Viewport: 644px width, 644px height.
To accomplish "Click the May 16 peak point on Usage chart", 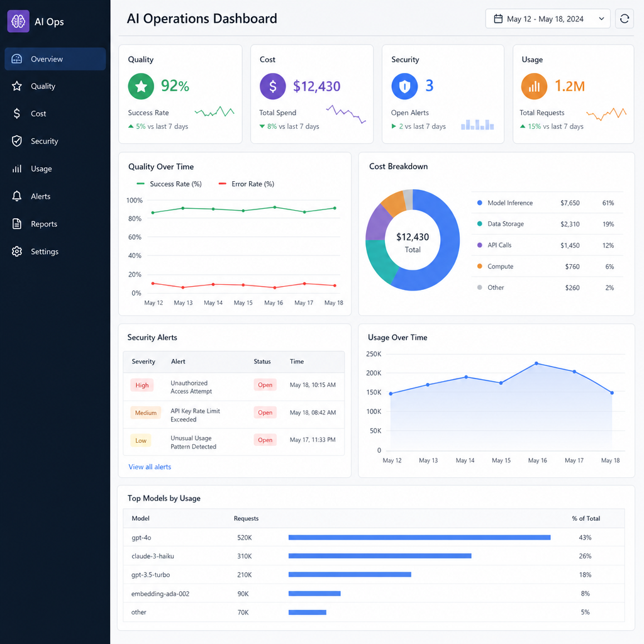I will pos(536,364).
